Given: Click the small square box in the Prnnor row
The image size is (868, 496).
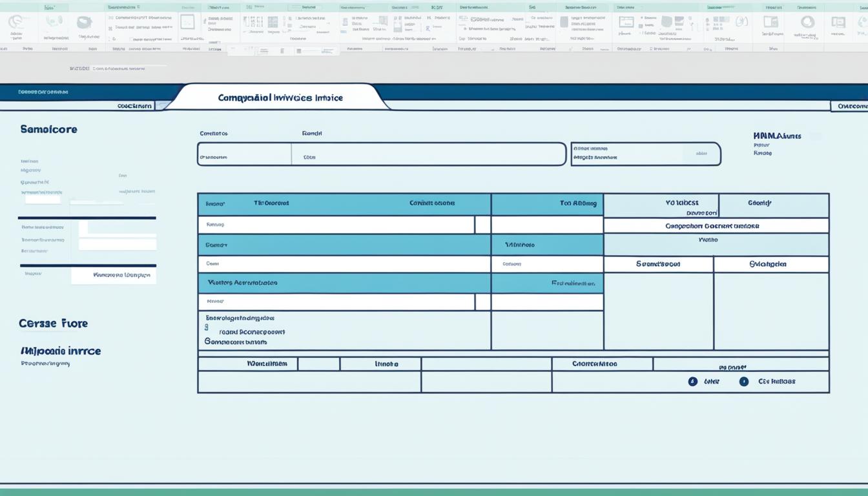Looking at the screenshot, I should point(482,302).
